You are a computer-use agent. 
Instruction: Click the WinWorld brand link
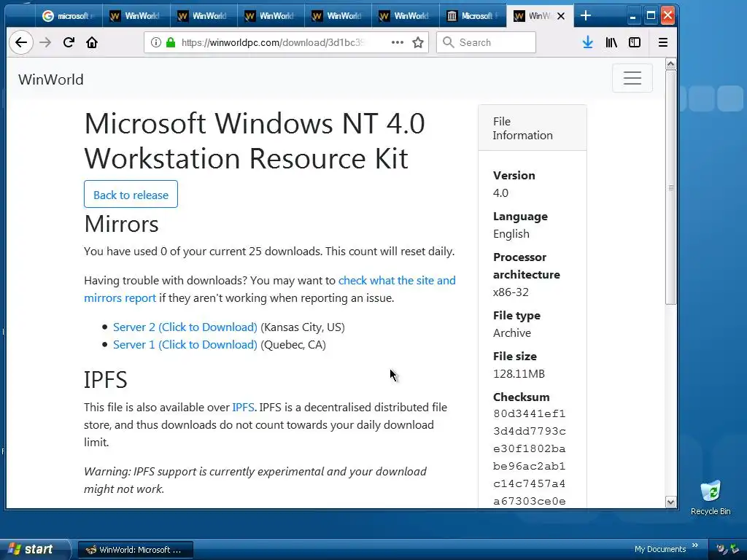(x=51, y=79)
